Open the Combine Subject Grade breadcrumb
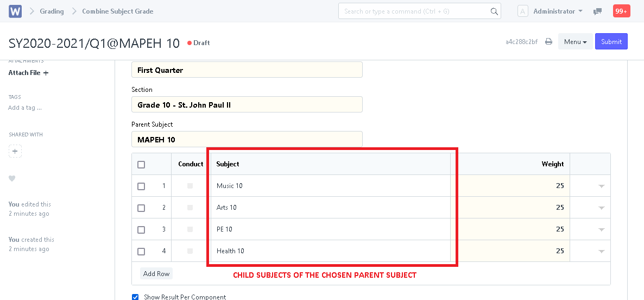Image resolution: width=644 pixels, height=300 pixels. tap(118, 11)
